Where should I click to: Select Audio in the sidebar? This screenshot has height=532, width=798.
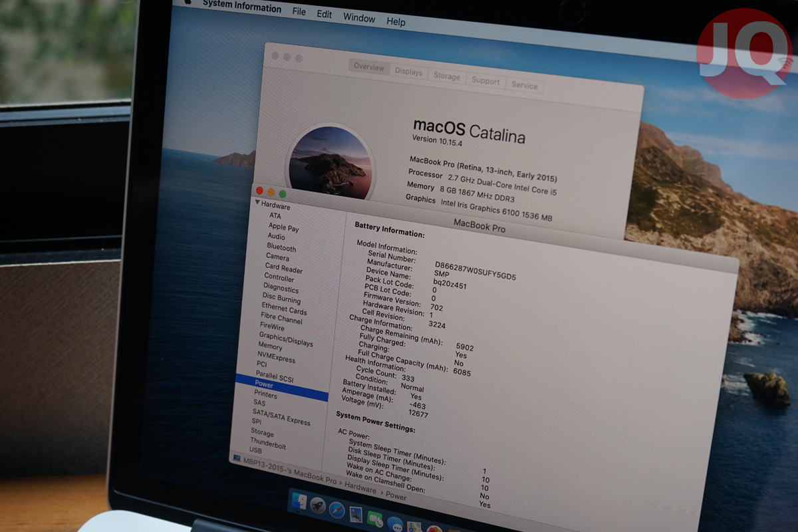point(276,237)
